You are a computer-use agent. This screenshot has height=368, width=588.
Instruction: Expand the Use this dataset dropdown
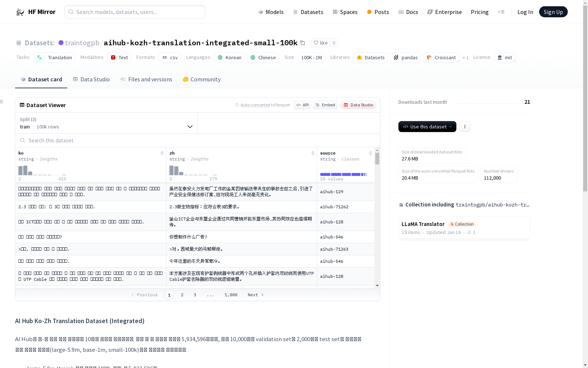[x=427, y=127]
